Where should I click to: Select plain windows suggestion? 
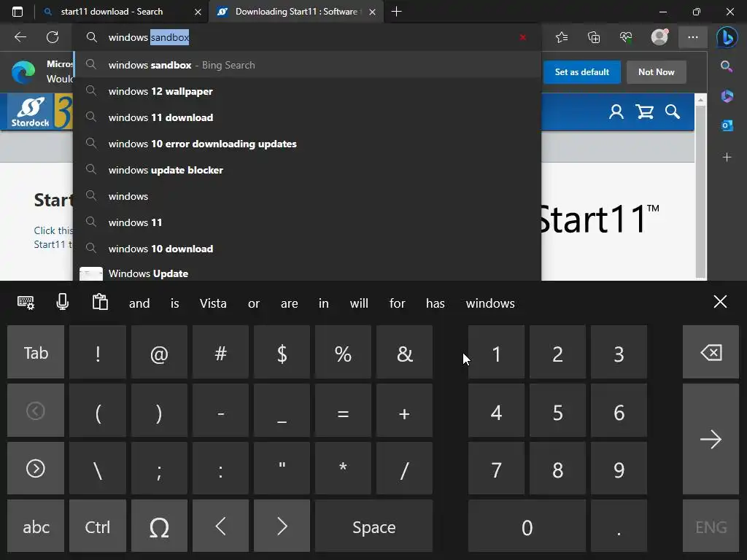(x=307, y=195)
